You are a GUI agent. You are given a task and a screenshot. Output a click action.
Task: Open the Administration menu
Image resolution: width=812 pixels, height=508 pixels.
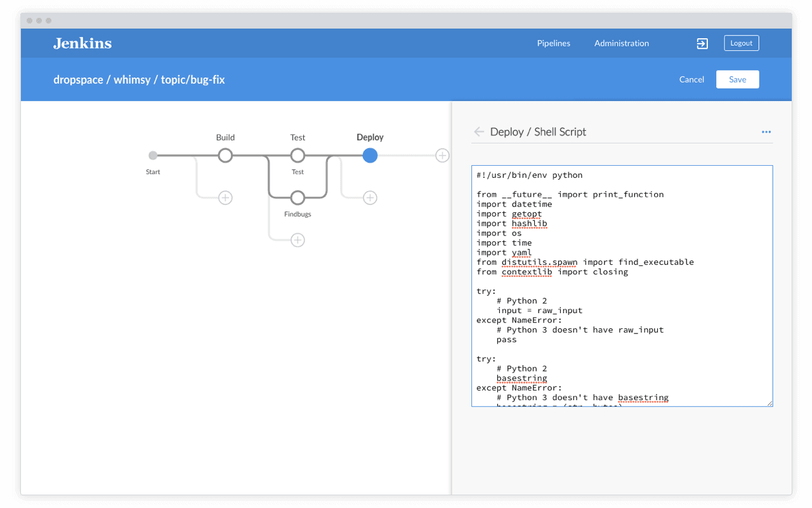point(621,43)
